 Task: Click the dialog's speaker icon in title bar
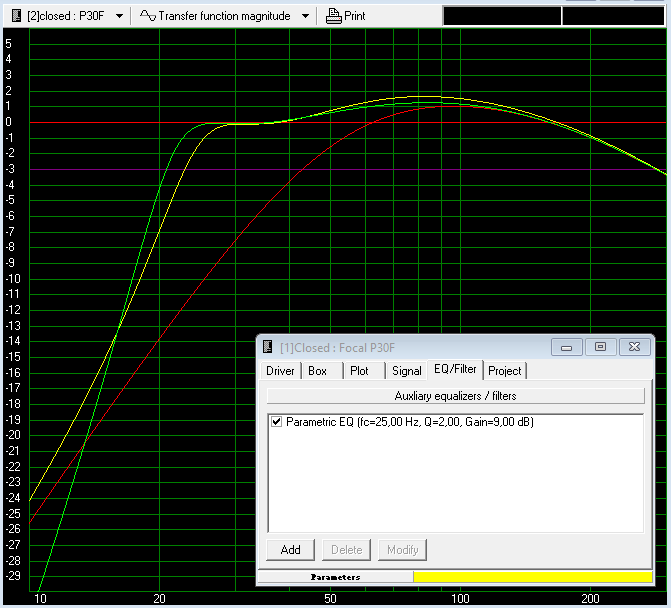268,347
